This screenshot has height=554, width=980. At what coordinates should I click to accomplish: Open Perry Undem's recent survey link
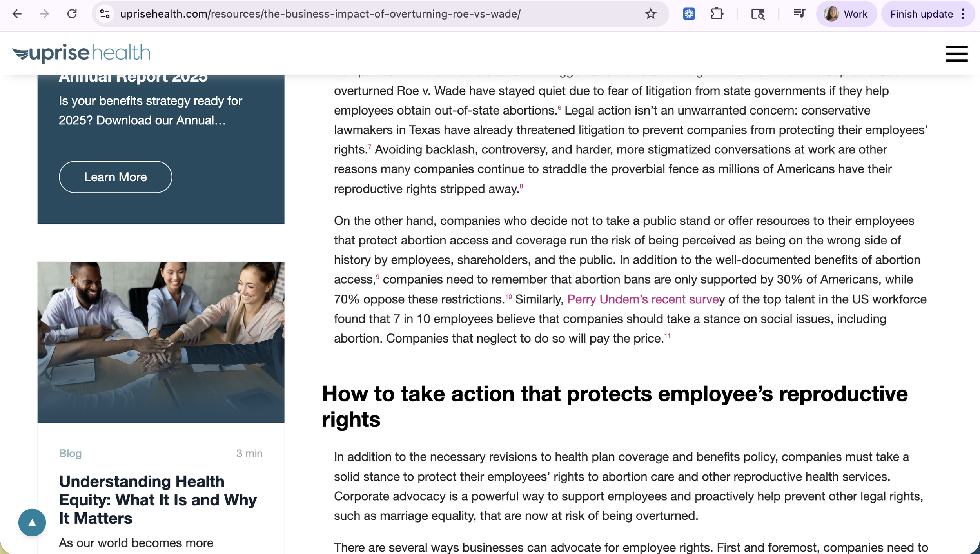click(x=642, y=299)
